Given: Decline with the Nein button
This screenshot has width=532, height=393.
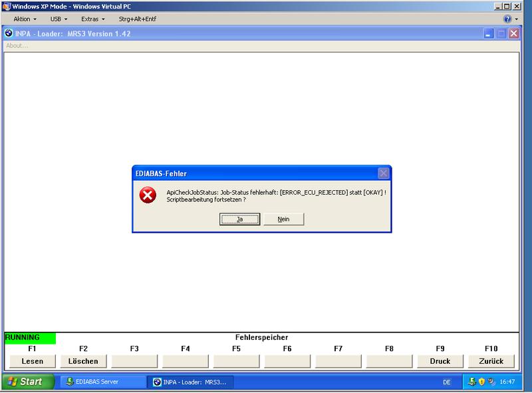Looking at the screenshot, I should (284, 219).
